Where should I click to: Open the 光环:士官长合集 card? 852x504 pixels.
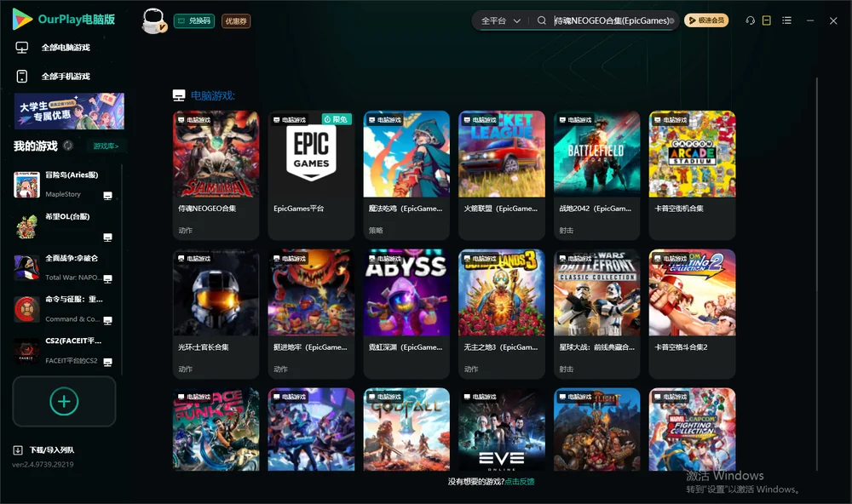[x=216, y=313]
